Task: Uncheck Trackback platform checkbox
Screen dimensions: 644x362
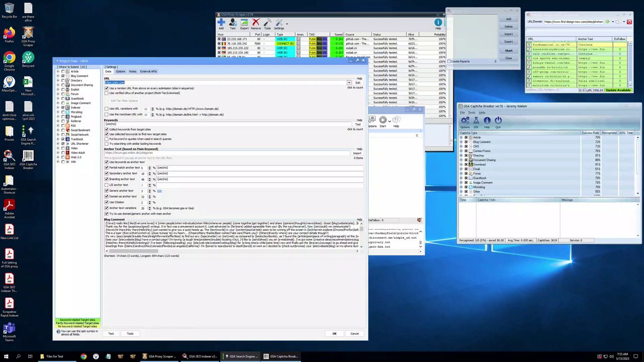Action: click(x=63, y=139)
